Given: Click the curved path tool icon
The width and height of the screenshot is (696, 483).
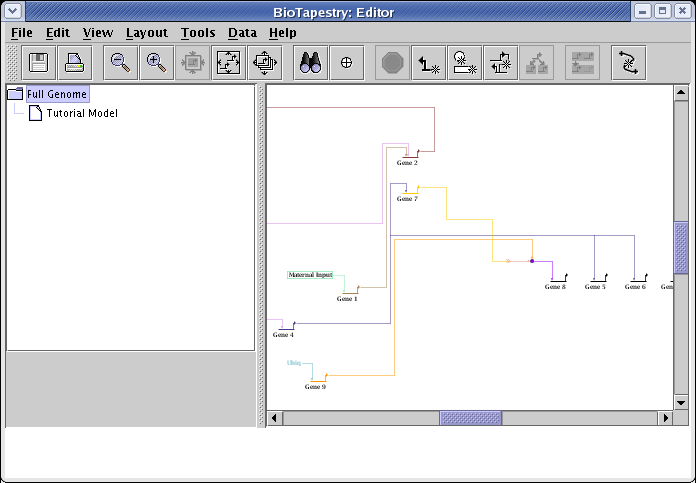Looking at the screenshot, I should coord(628,63).
